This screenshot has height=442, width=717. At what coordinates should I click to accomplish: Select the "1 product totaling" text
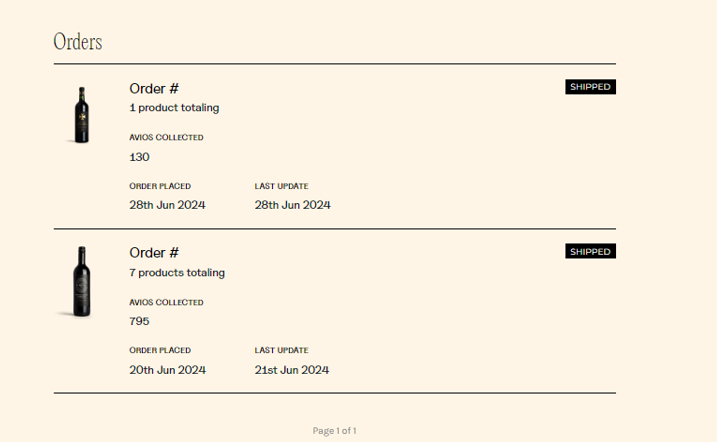coord(174,108)
